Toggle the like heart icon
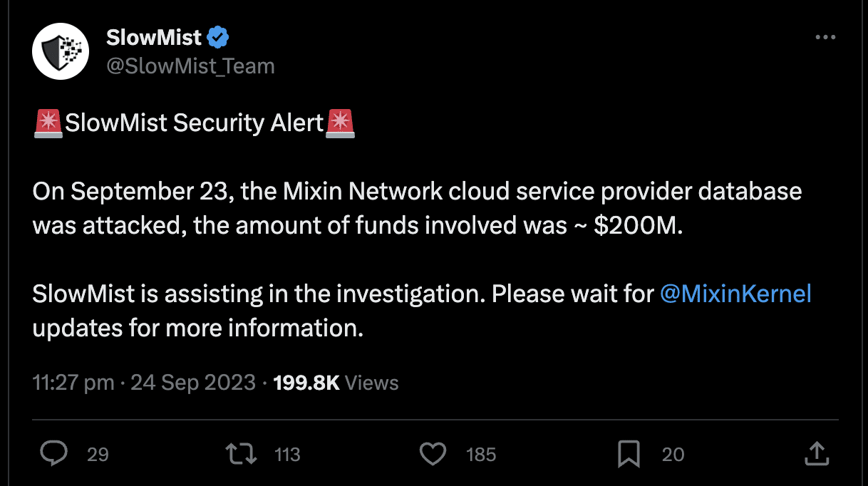This screenshot has height=486, width=868. coord(433,454)
